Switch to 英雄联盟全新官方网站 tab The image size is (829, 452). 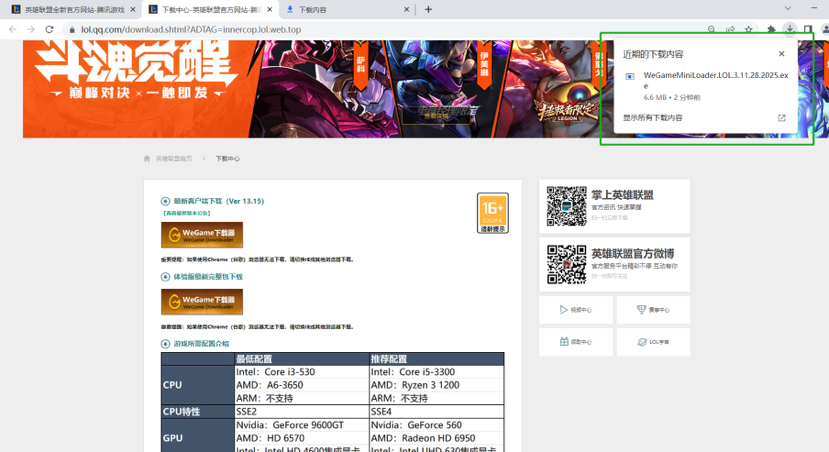tap(68, 9)
